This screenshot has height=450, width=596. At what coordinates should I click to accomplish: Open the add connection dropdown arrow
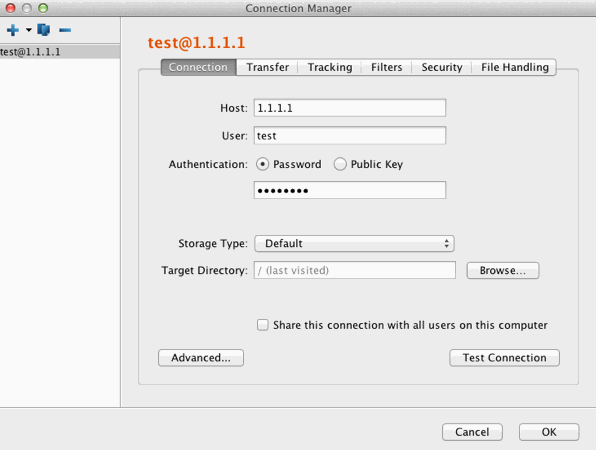(29, 30)
